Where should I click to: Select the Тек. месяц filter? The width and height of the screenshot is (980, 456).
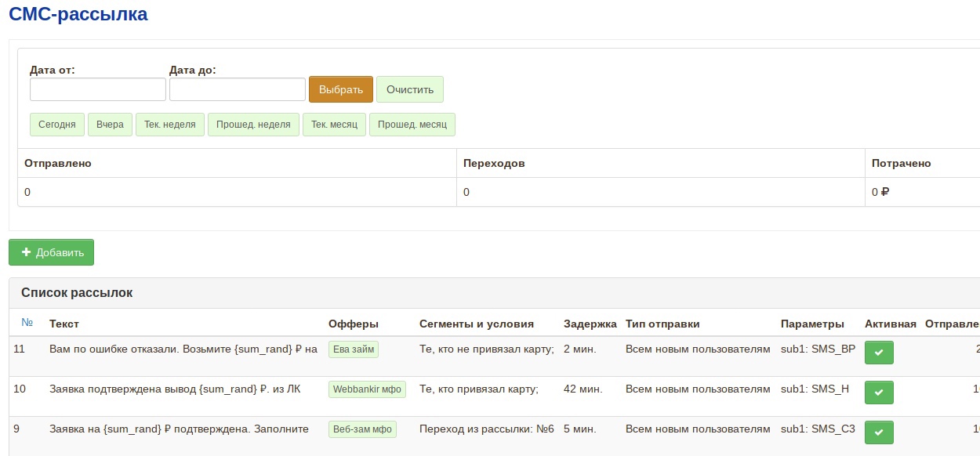[x=334, y=125]
